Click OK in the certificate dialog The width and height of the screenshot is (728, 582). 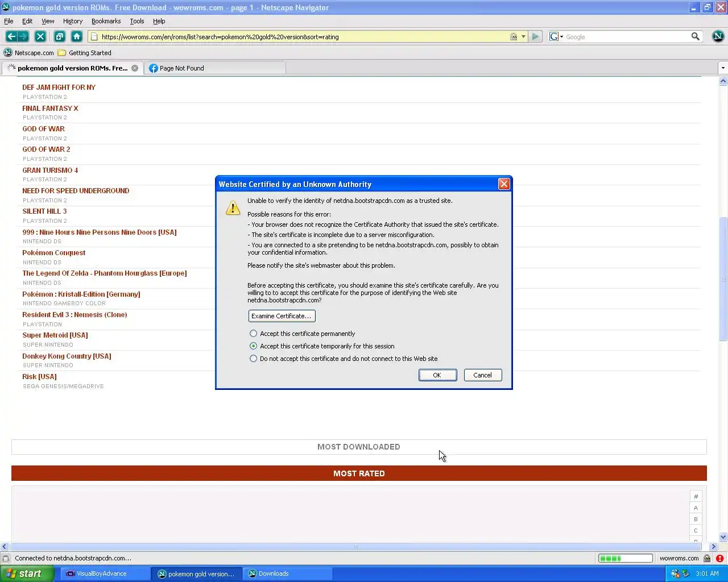[437, 375]
